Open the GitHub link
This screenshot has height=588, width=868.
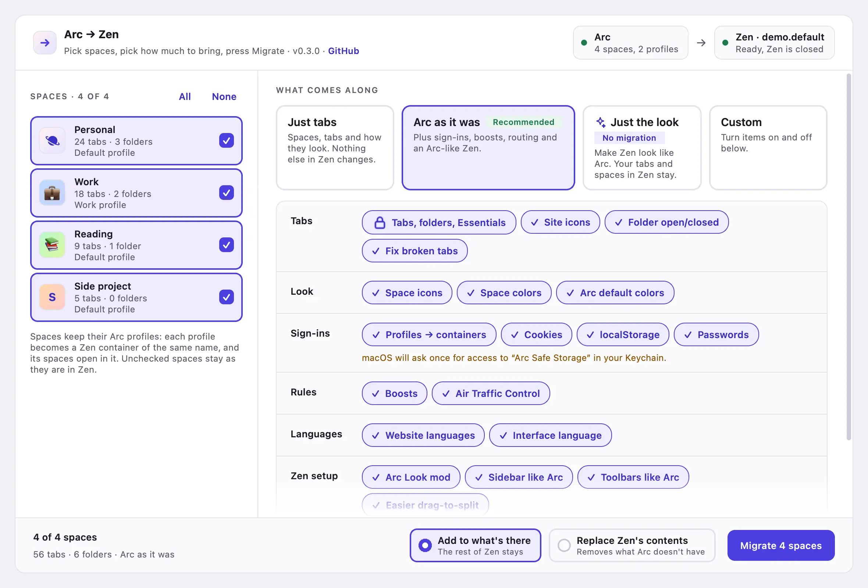344,51
